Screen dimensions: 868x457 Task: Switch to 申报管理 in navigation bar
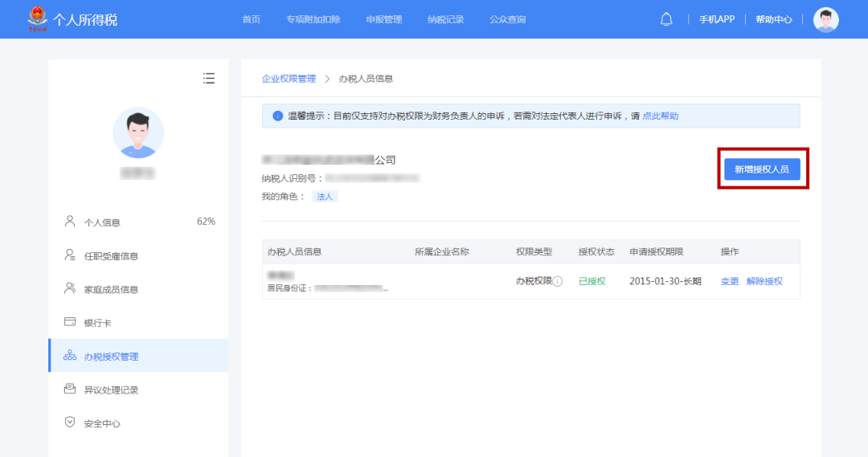[383, 19]
